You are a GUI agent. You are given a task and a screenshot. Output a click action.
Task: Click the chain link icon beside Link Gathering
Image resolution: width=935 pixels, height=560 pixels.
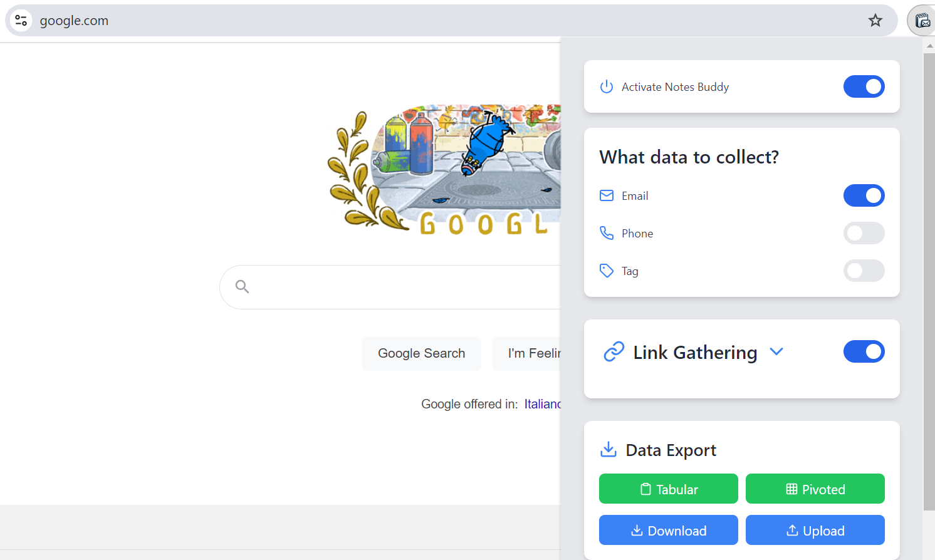coord(614,351)
